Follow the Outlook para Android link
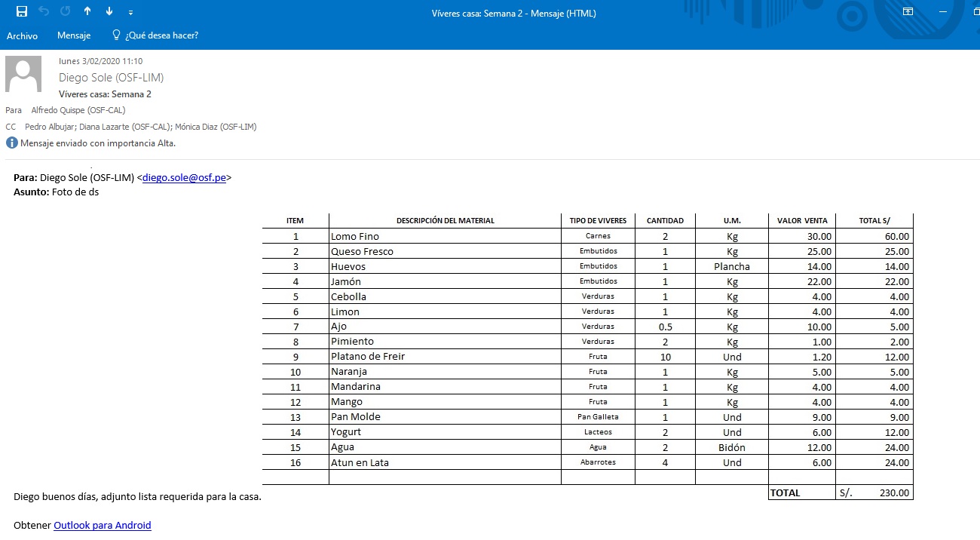Screen dimensions: 980x540 pyautogui.click(x=103, y=525)
